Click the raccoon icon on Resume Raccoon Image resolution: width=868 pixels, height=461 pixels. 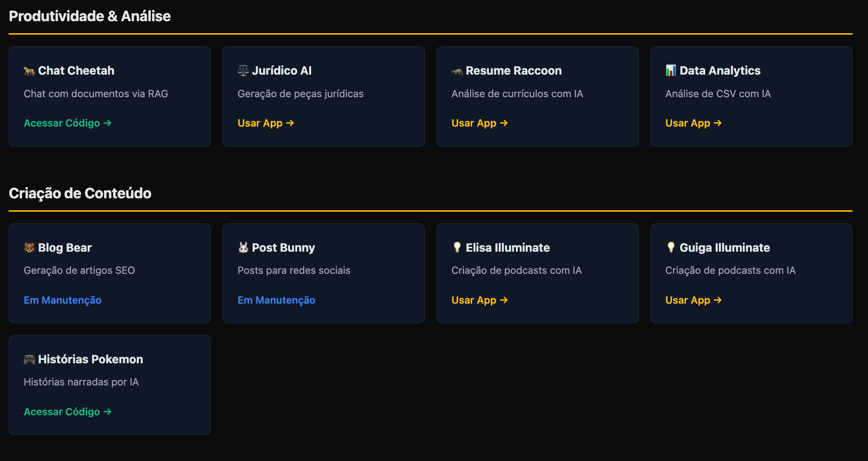[x=457, y=70]
